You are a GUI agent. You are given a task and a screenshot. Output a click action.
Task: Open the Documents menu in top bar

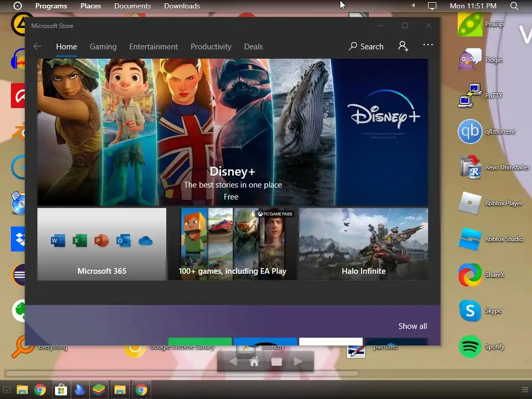point(132,6)
